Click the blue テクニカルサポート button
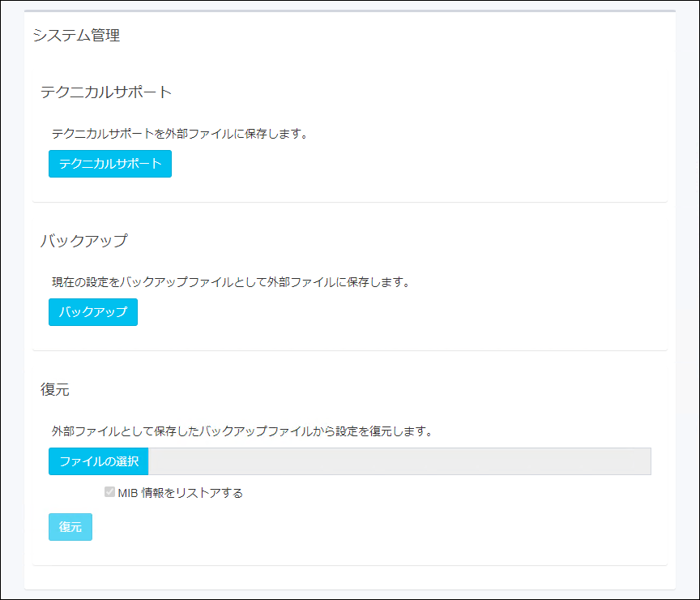The image size is (700, 600). click(x=110, y=164)
